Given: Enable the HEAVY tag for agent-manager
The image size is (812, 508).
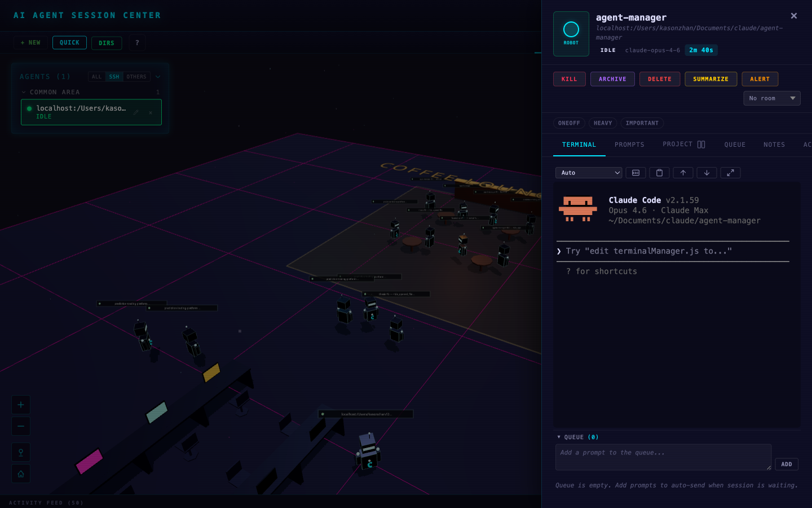Looking at the screenshot, I should click(x=602, y=123).
